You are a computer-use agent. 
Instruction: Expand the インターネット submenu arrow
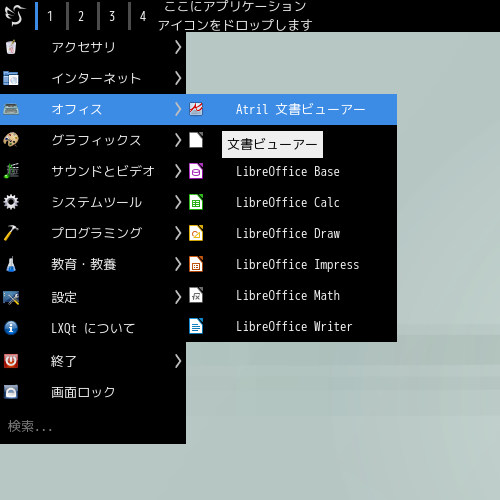pos(178,78)
